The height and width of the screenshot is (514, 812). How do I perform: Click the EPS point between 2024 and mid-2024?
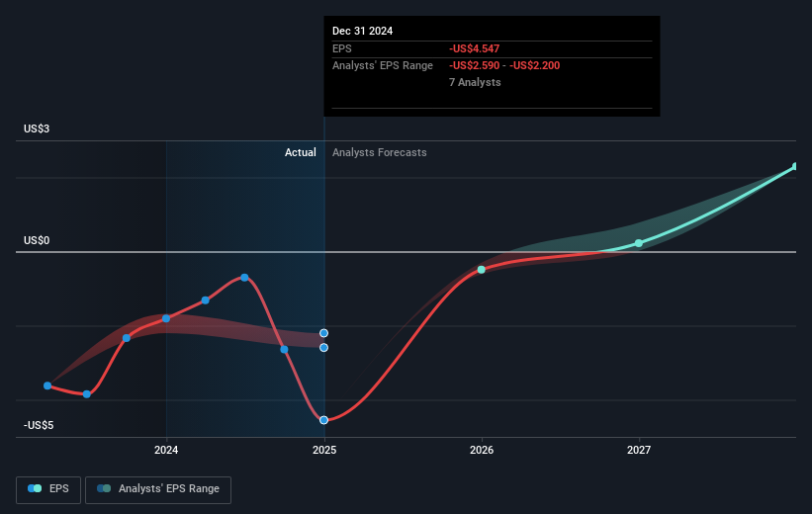206,300
